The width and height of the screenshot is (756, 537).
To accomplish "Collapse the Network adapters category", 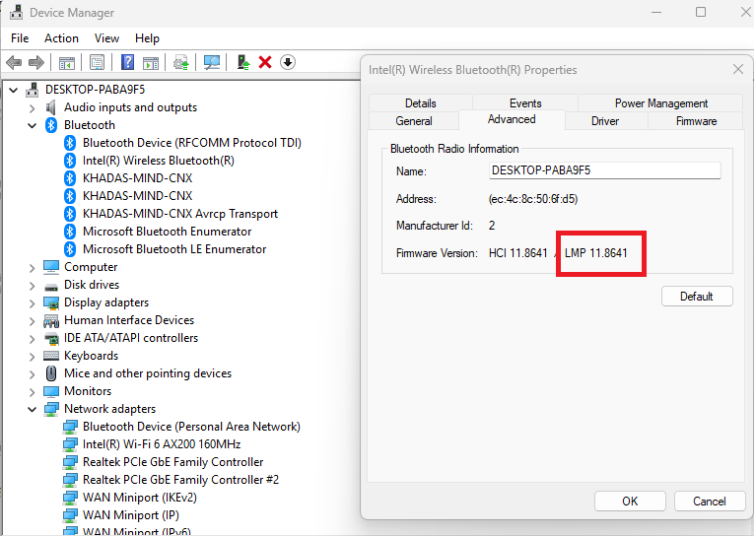I will (32, 409).
